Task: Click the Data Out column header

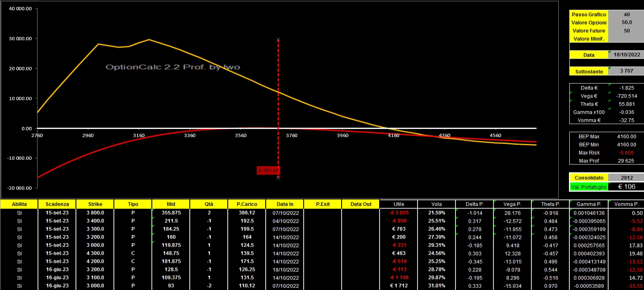Action: [361, 204]
